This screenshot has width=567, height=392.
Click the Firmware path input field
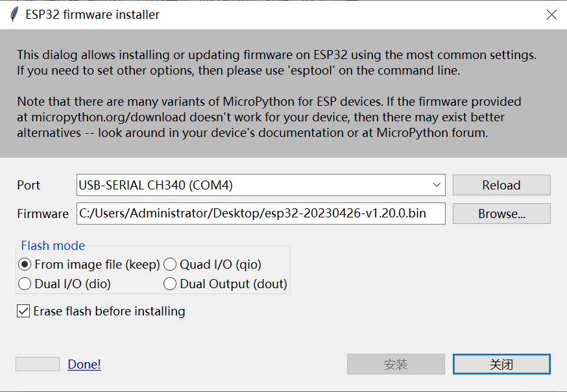click(x=261, y=214)
